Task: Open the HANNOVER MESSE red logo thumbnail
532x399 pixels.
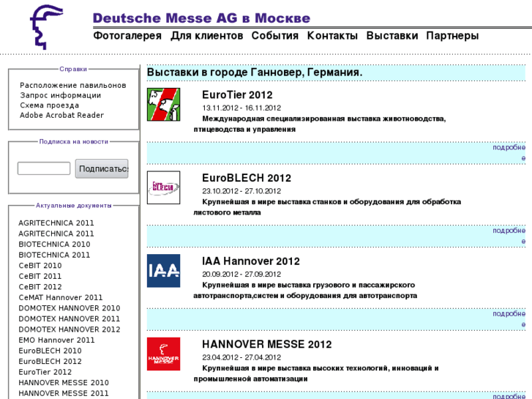Action: 163,354
